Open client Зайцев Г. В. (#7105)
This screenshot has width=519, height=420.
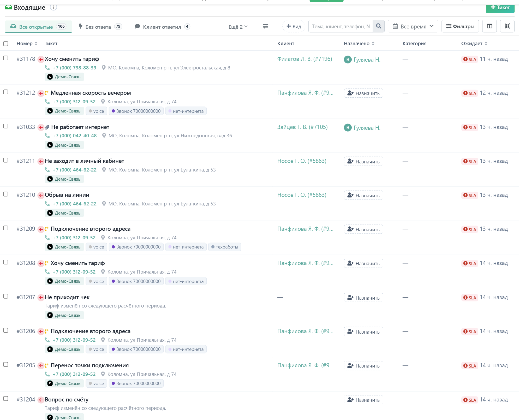(x=302, y=127)
